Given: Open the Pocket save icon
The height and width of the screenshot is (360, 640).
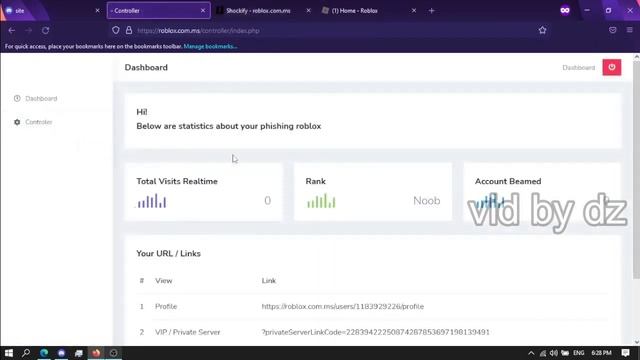Looking at the screenshot, I should [x=613, y=30].
